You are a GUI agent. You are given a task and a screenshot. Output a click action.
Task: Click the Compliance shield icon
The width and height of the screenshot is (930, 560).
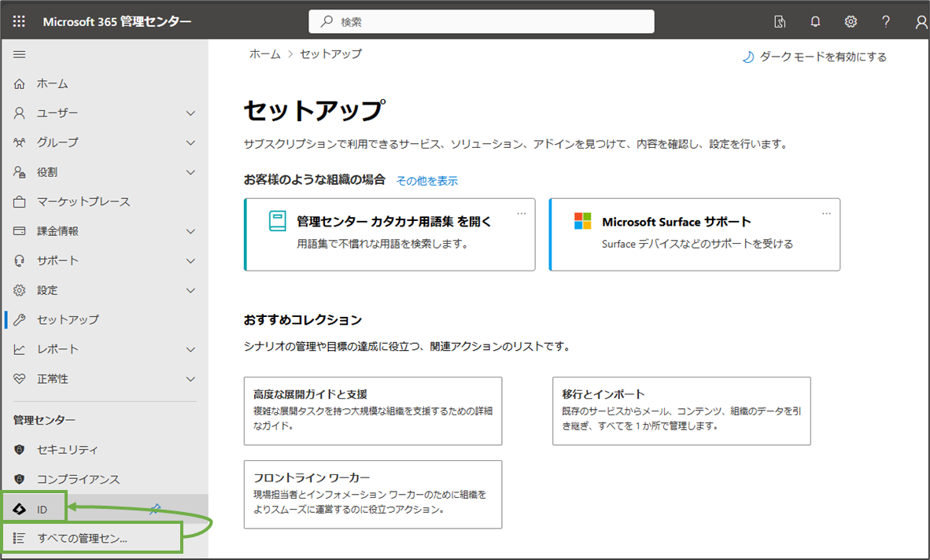click(20, 479)
